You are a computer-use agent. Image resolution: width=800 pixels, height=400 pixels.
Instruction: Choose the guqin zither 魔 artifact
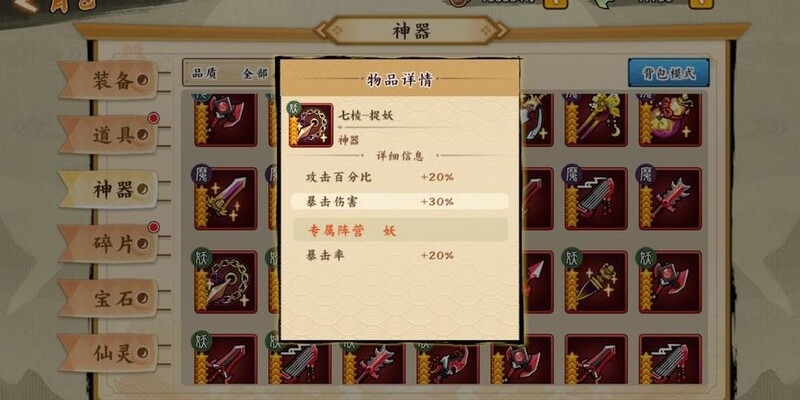tap(595, 198)
